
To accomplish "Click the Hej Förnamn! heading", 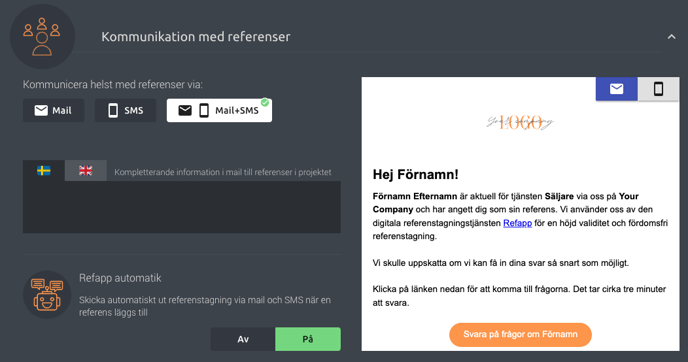I will coord(416,175).
